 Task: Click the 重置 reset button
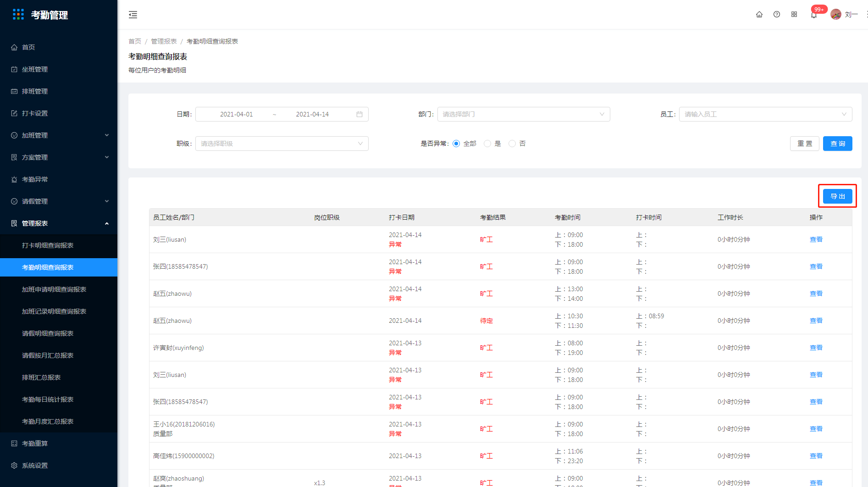tap(804, 144)
